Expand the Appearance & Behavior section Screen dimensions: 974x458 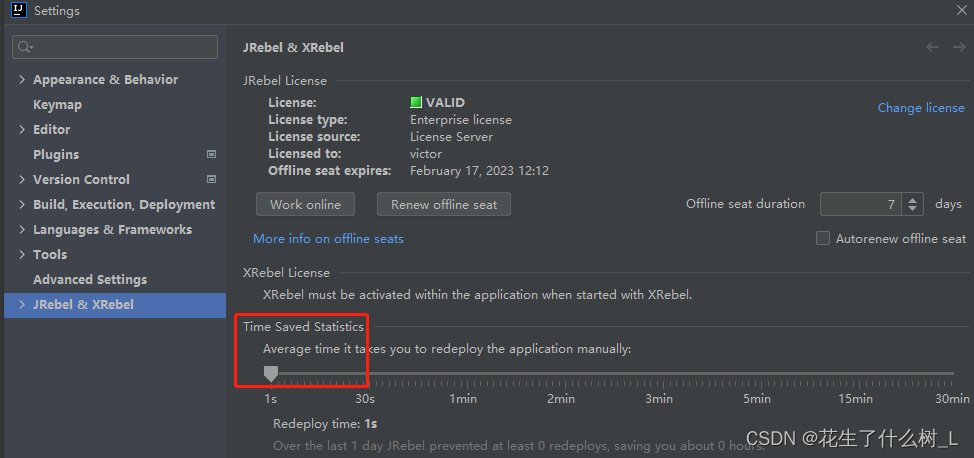[x=23, y=79]
